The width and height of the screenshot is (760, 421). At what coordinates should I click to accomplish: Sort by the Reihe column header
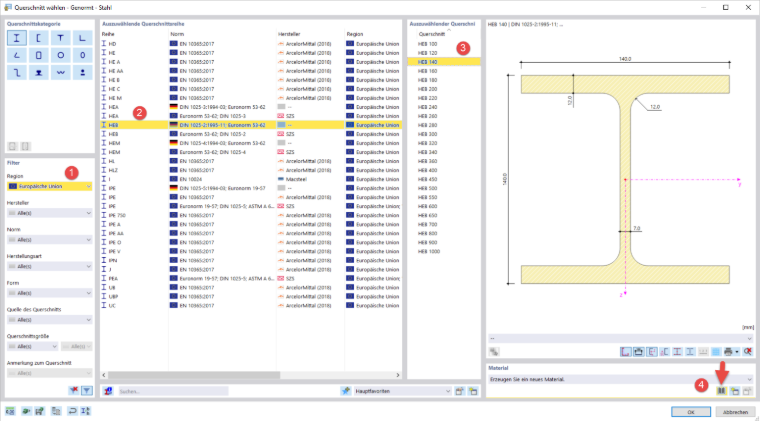point(134,34)
